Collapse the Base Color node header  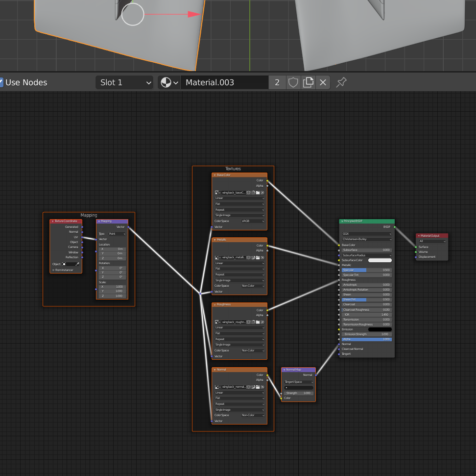coord(214,175)
